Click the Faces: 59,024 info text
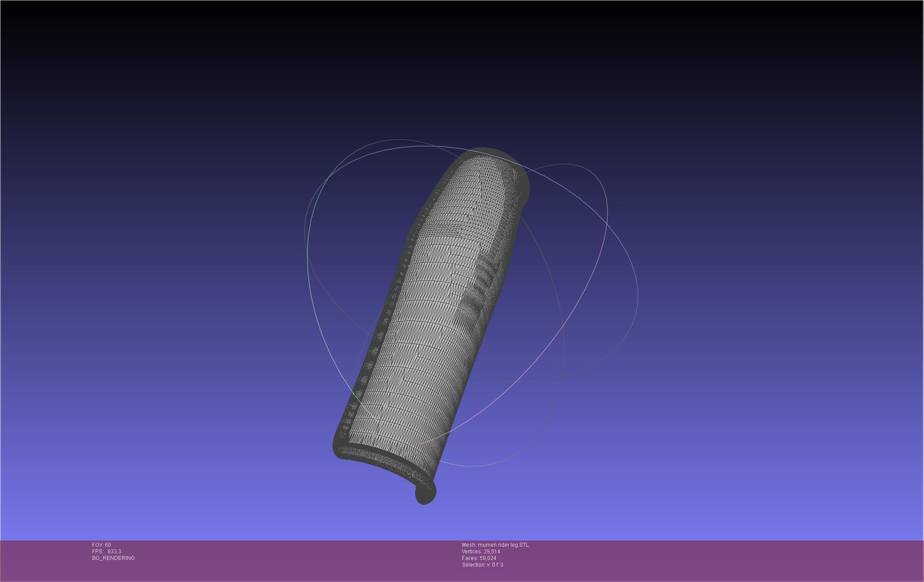The image size is (924, 582). [479, 558]
